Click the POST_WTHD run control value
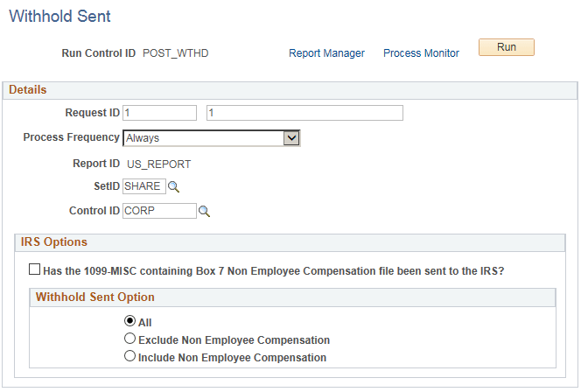Screen dimensions: 588x392 coord(175,53)
